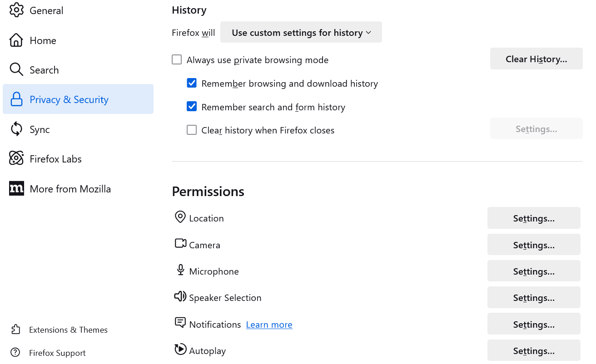Click the General gear icon

coord(16,10)
